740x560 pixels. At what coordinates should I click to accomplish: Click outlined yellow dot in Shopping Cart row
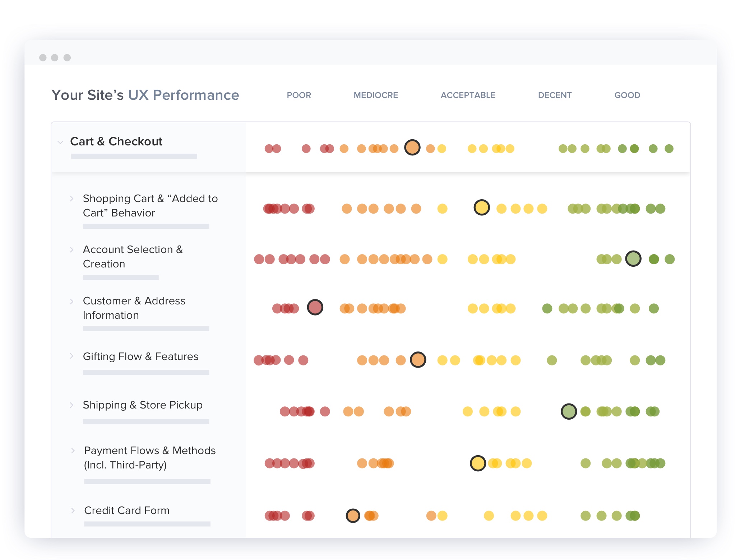click(481, 207)
